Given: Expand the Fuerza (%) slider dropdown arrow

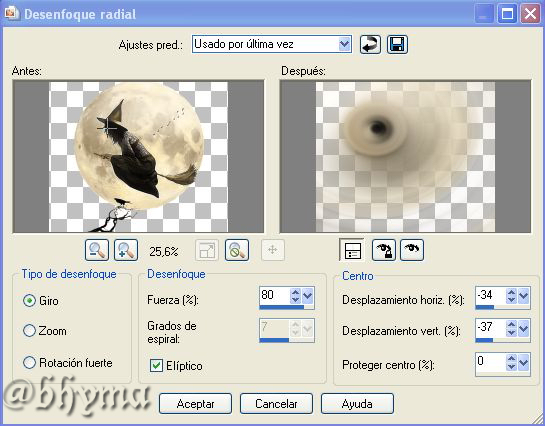Looking at the screenshot, I should (308, 296).
